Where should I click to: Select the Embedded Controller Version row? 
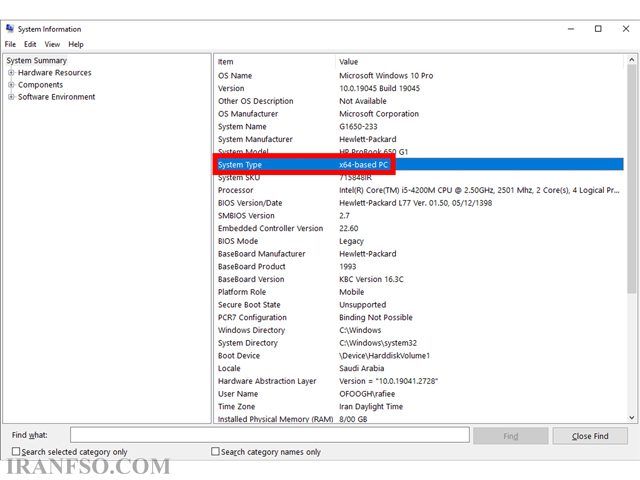click(x=419, y=228)
